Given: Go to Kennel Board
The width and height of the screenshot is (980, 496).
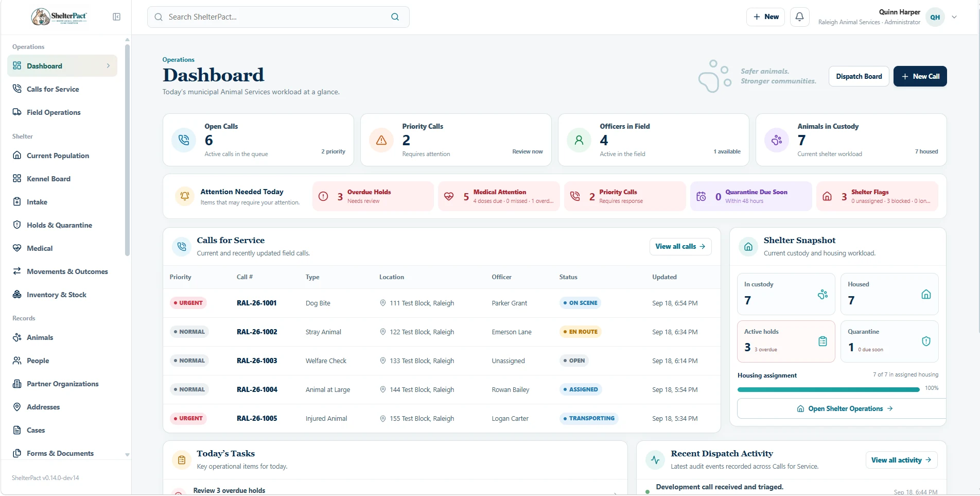Looking at the screenshot, I should coord(62,179).
